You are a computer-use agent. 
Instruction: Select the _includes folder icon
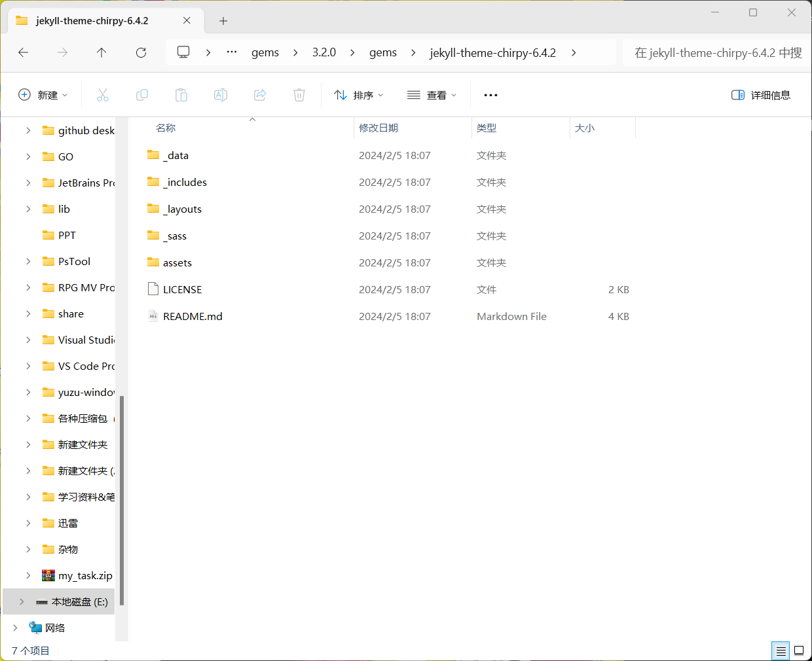[x=153, y=182]
